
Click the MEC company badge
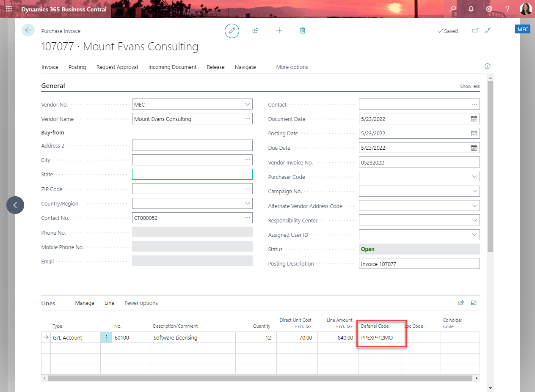point(523,29)
